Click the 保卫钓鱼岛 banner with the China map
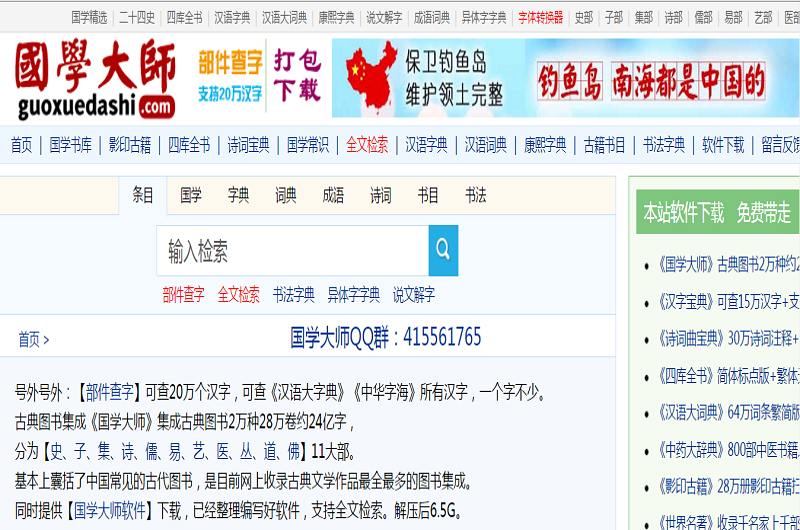The width and height of the screenshot is (800, 530). [x=565, y=78]
